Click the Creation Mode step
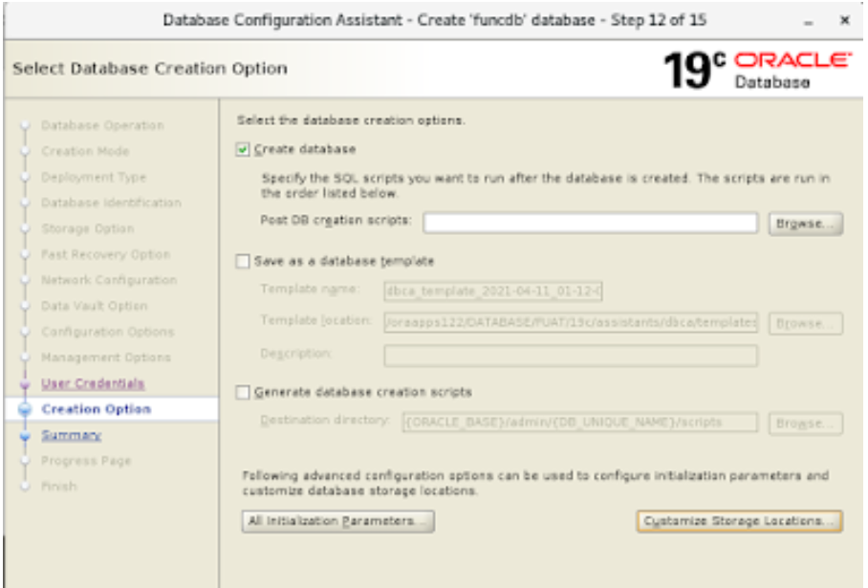868x588 pixels. 85,151
